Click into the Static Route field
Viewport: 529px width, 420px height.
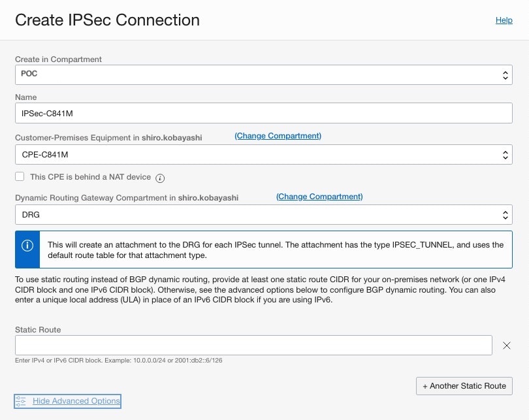click(253, 346)
